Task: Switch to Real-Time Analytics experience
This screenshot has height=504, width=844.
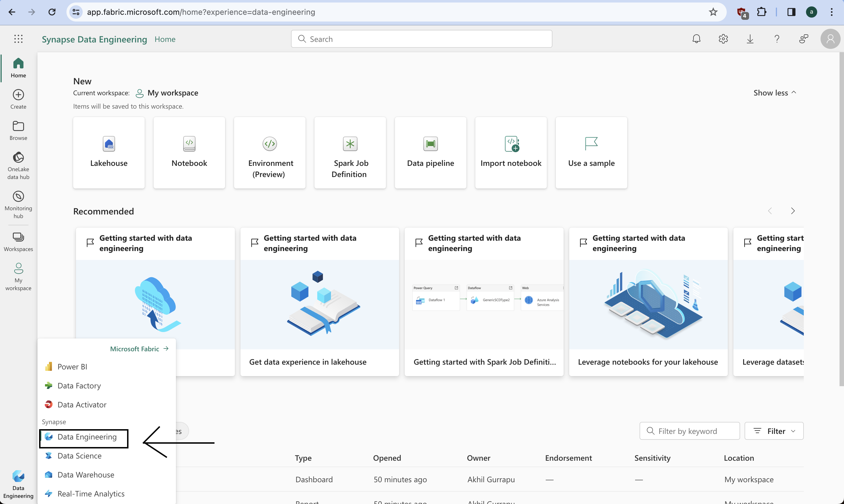Action: click(107, 494)
